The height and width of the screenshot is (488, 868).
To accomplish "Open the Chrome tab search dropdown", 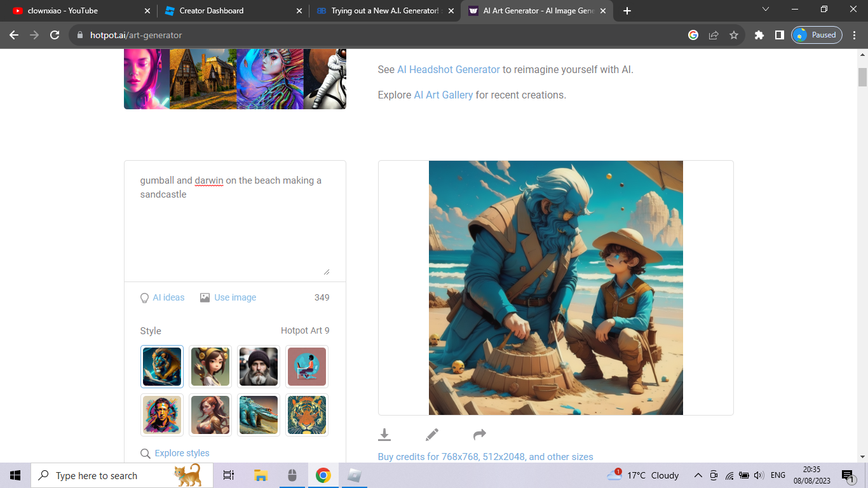I will click(765, 10).
